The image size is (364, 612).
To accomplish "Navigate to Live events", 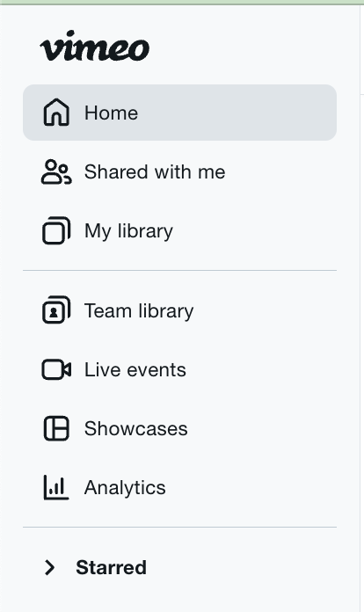I will coord(180,369).
